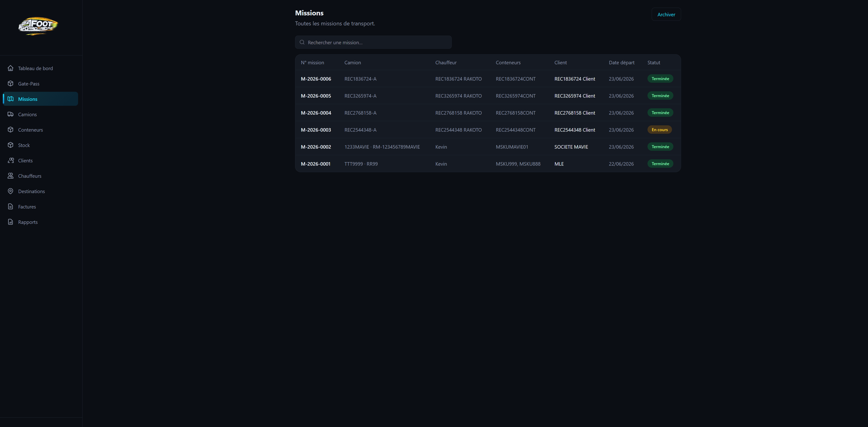Go to the Gate-Pass section
Viewport: 868px width, 427px height.
click(x=40, y=84)
